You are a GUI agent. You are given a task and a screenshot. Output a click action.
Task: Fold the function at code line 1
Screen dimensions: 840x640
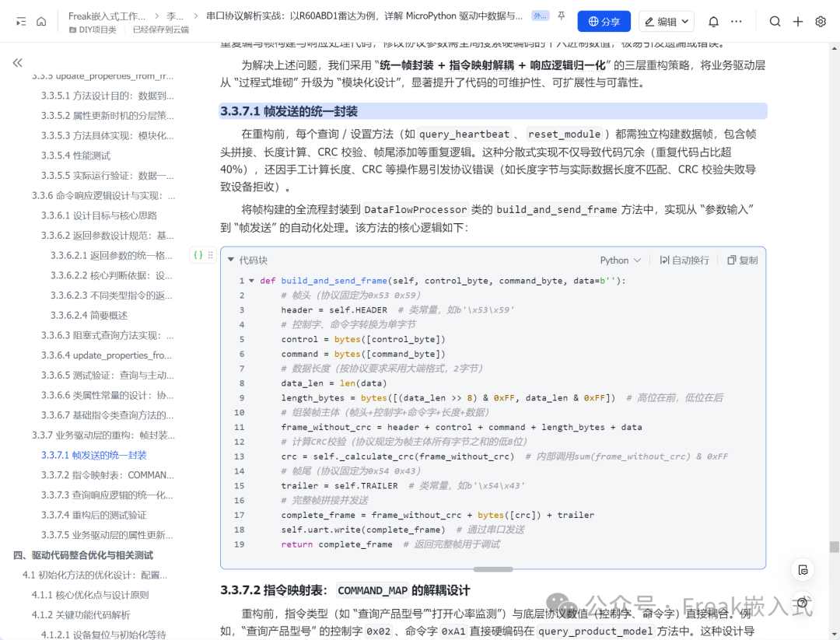(x=251, y=281)
